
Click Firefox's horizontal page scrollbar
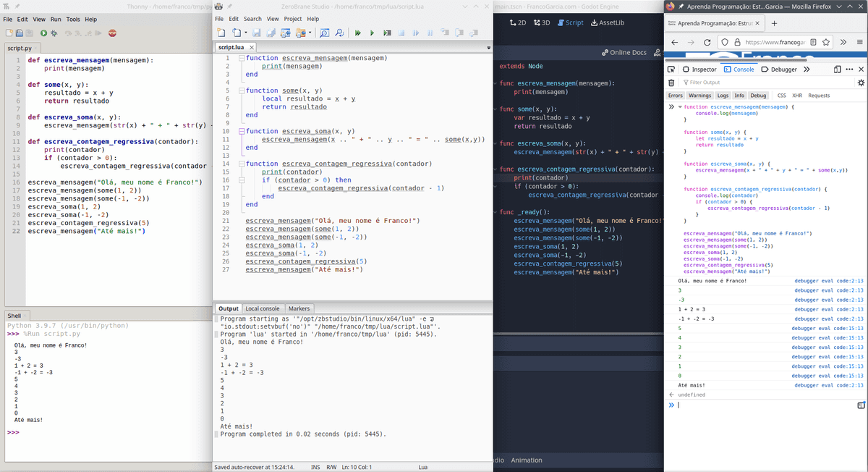(x=736, y=60)
